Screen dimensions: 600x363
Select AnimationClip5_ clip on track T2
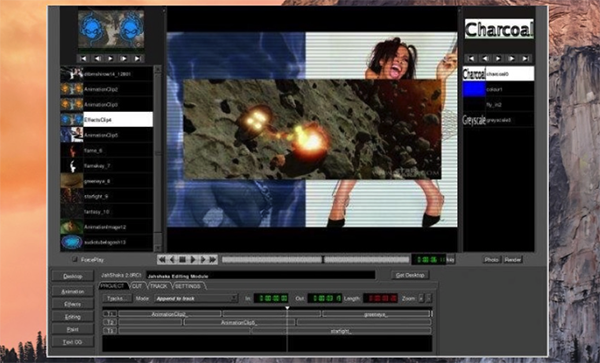coord(239,322)
